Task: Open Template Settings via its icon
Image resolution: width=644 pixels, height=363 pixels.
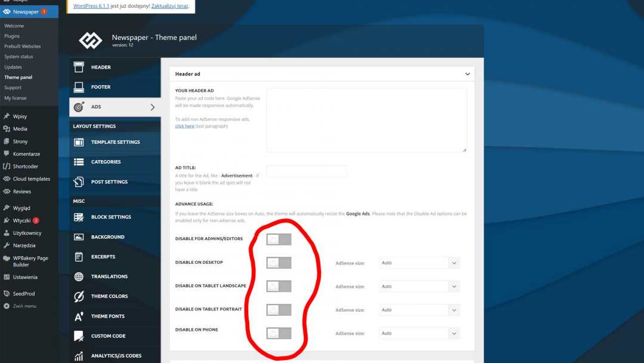Action: point(79,142)
